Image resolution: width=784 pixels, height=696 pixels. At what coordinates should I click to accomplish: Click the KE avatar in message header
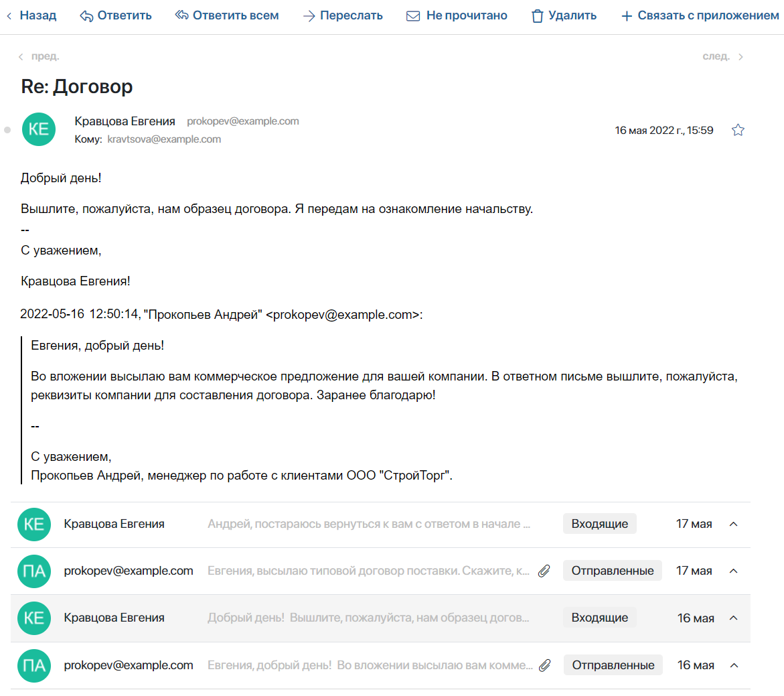click(x=39, y=129)
